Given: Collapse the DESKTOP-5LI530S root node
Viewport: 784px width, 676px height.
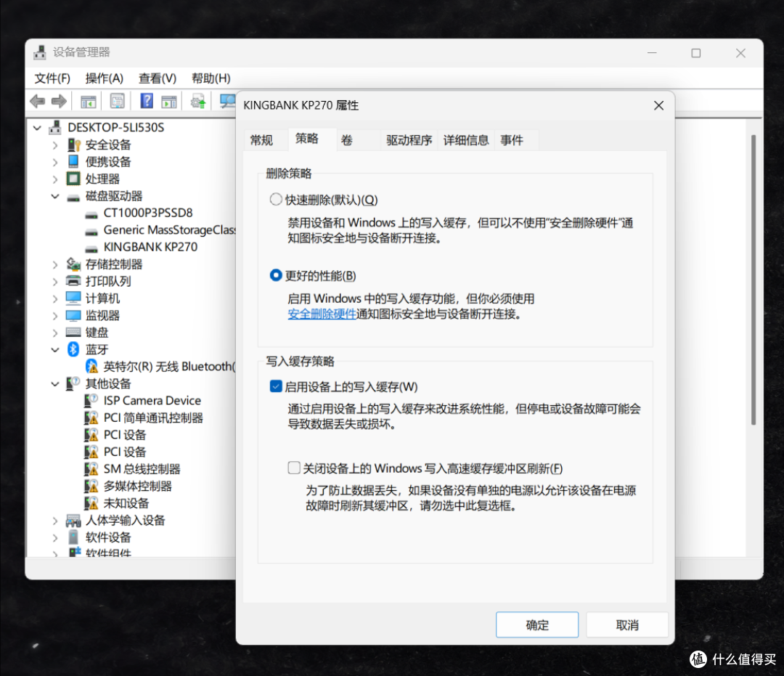Looking at the screenshot, I should 37,128.
